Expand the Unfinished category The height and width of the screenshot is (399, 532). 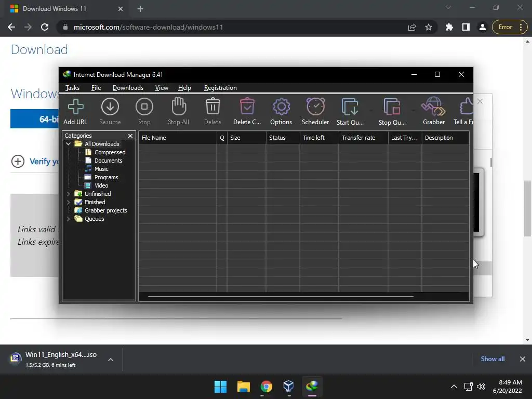pyautogui.click(x=68, y=194)
